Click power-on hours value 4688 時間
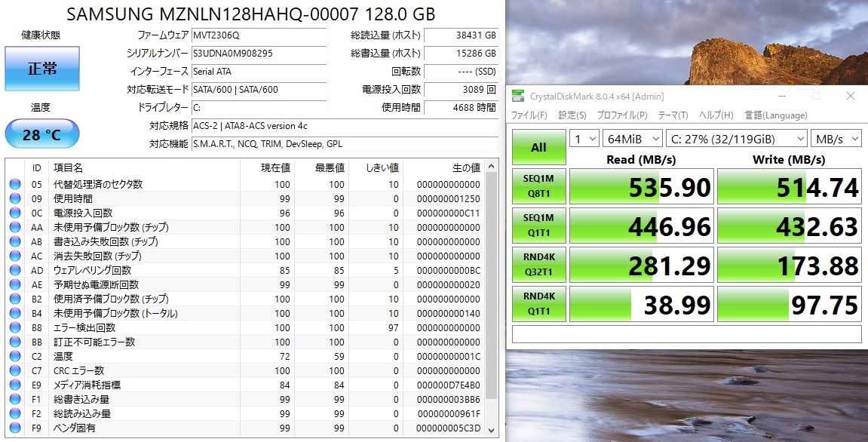 tap(461, 107)
